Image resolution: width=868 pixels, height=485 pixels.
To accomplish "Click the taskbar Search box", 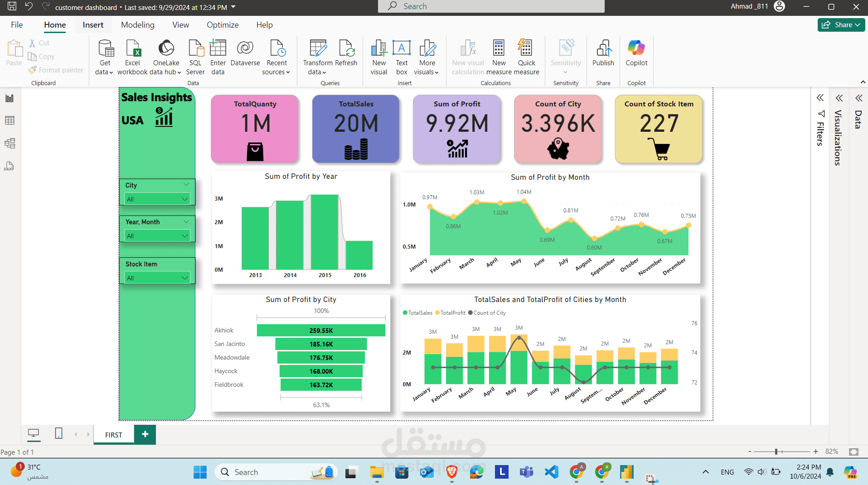I will point(276,472).
